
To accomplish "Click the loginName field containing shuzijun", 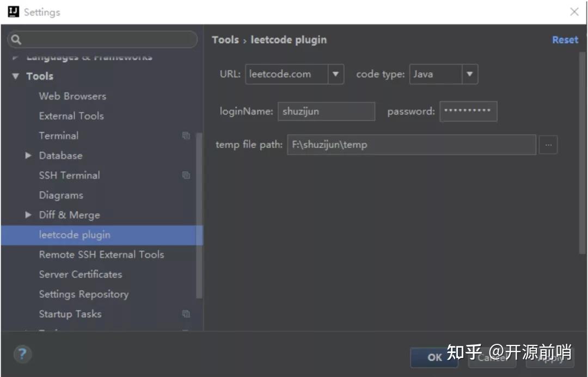I will click(x=326, y=111).
